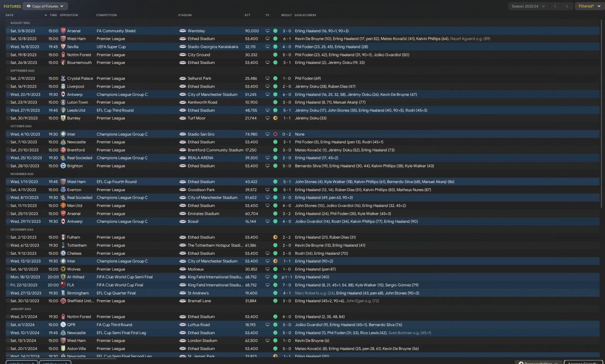The height and width of the screenshot is (364, 605).
Task: Click the TV icon on the UEFA Super Cup row
Action: coord(268,47)
